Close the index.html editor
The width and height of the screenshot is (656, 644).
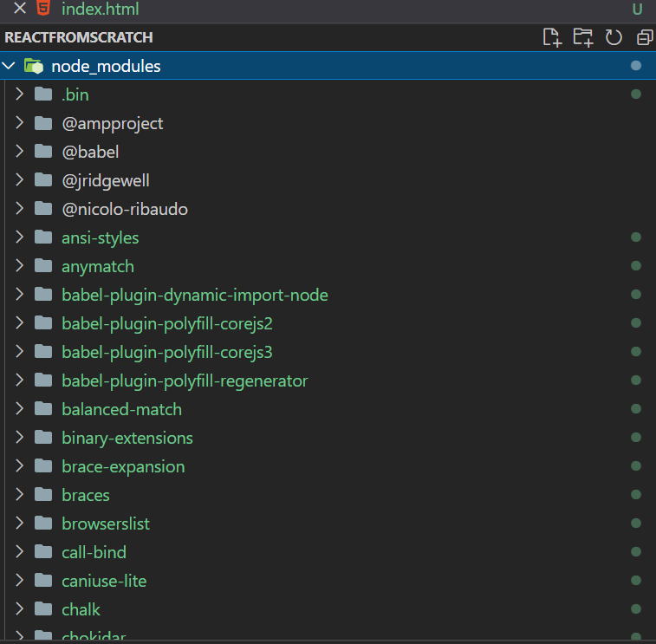[x=20, y=8]
